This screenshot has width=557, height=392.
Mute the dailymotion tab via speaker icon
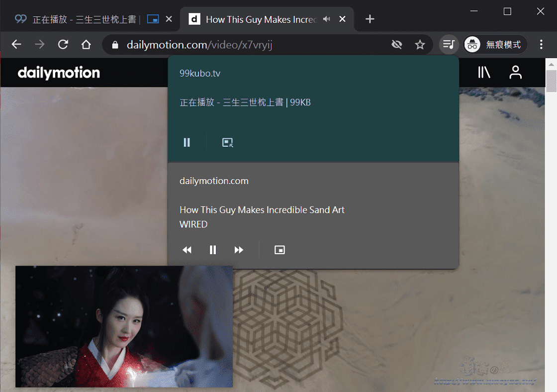pyautogui.click(x=326, y=19)
